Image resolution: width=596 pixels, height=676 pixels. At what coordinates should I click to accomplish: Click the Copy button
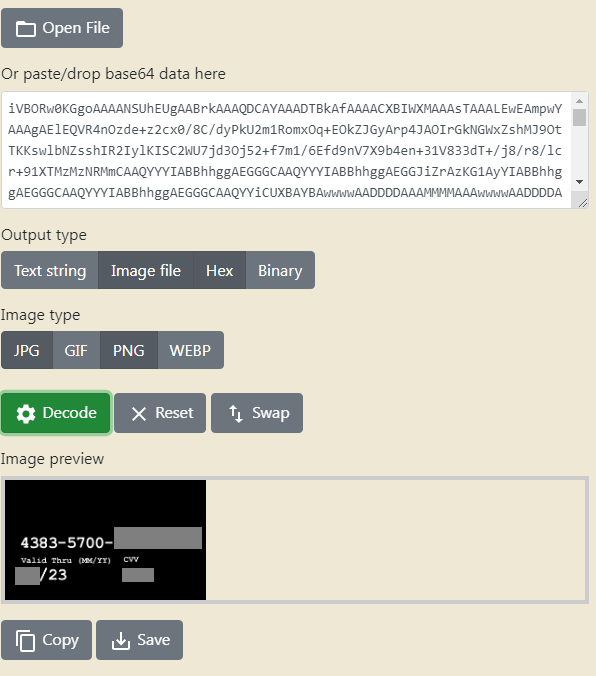(x=46, y=640)
